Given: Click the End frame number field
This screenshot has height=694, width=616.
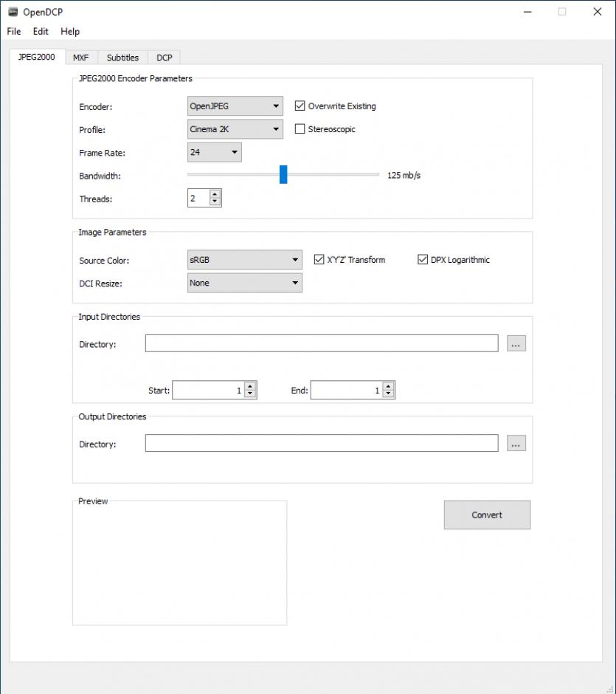Looking at the screenshot, I should click(346, 390).
